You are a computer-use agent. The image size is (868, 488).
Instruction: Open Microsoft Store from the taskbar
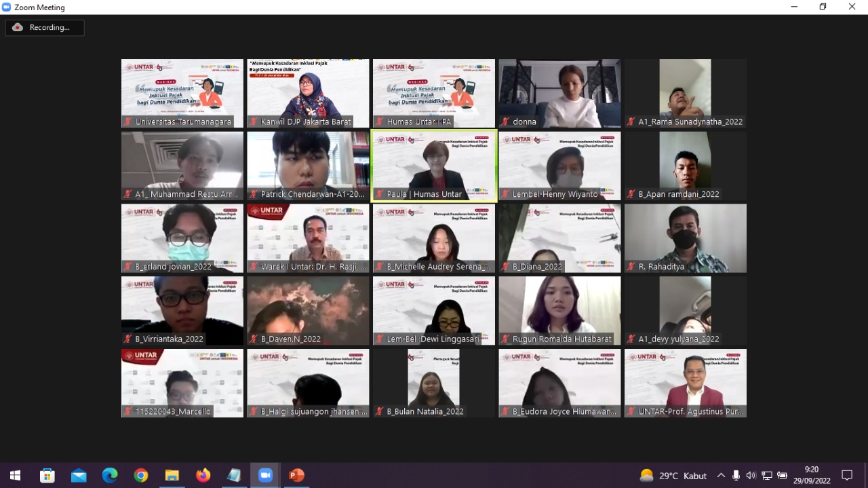[47, 475]
